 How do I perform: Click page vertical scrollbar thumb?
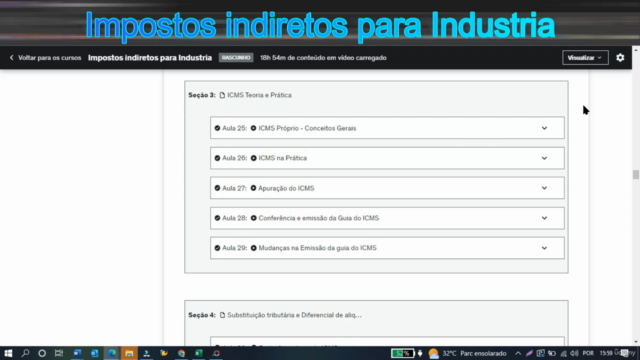point(636,174)
